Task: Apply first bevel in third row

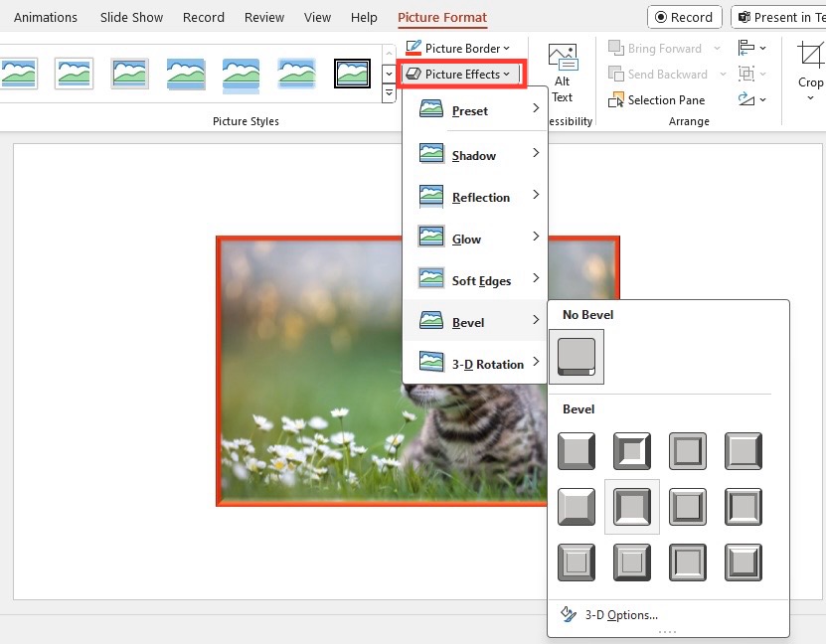Action: click(x=577, y=563)
